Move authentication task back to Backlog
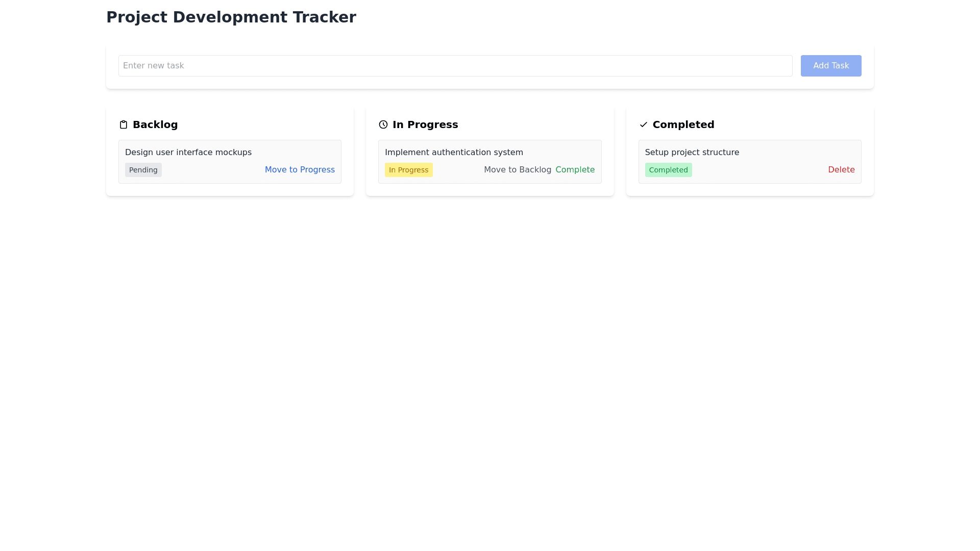This screenshot has height=551, width=980. pyautogui.click(x=517, y=170)
